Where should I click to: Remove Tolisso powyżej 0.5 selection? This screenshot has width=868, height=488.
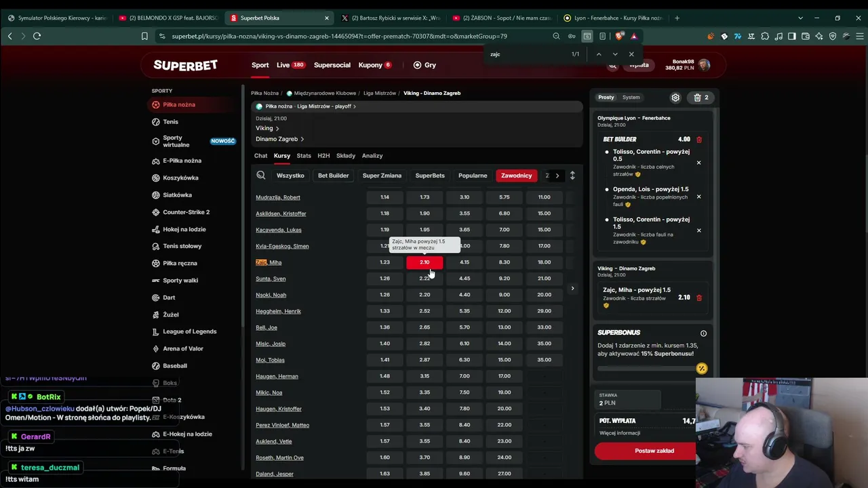click(x=698, y=163)
